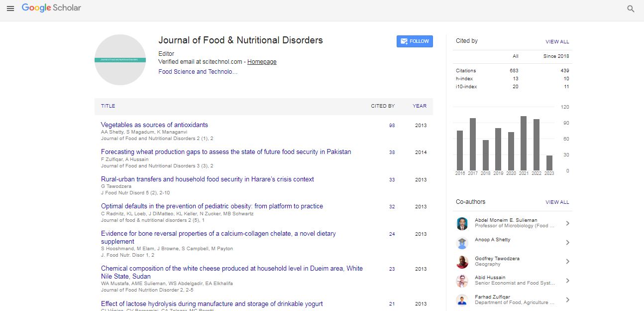This screenshot has width=644, height=311.
Task: Click Abdel Moneim E. Sulieman's avatar
Action: coord(462,224)
